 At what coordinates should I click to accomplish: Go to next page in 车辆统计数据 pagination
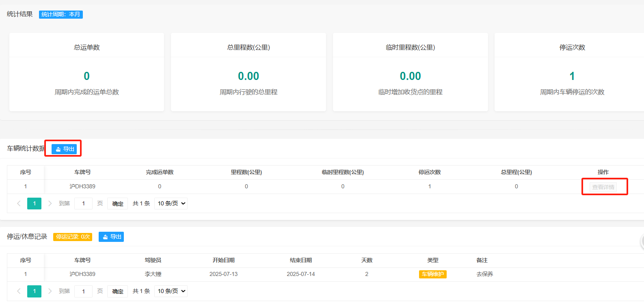point(50,203)
